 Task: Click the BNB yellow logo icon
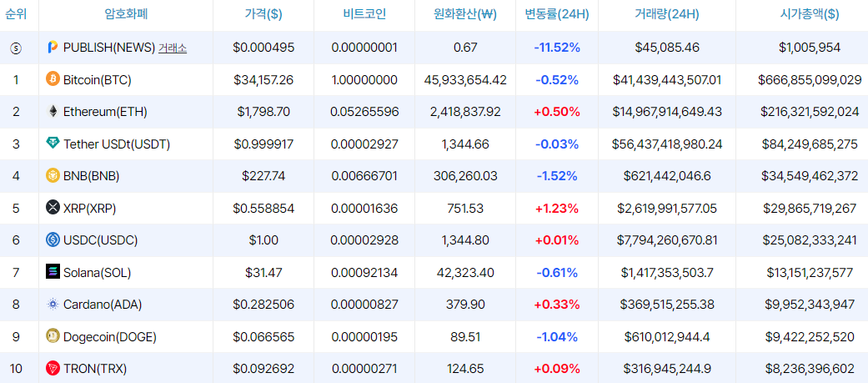53,176
